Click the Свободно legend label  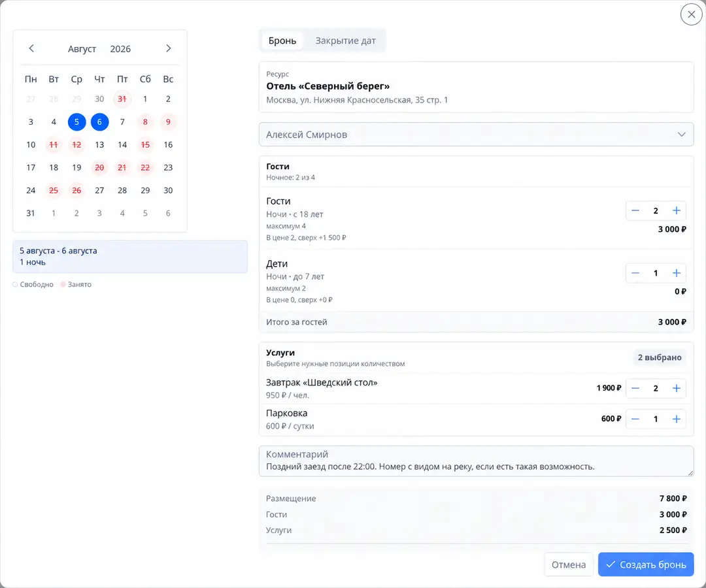point(37,284)
